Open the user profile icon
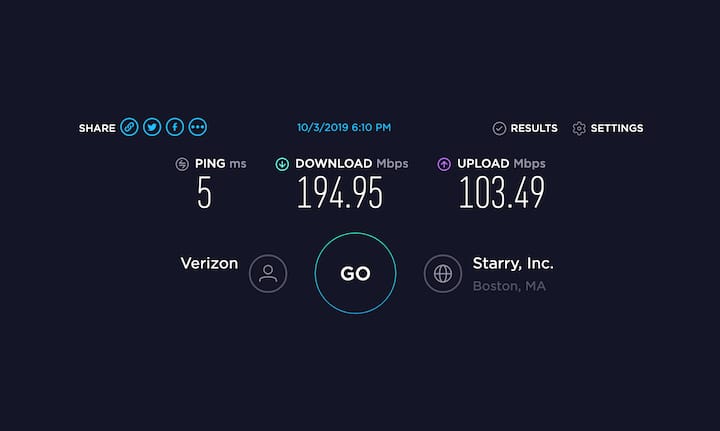Viewport: 720px width, 431px height. 268,274
